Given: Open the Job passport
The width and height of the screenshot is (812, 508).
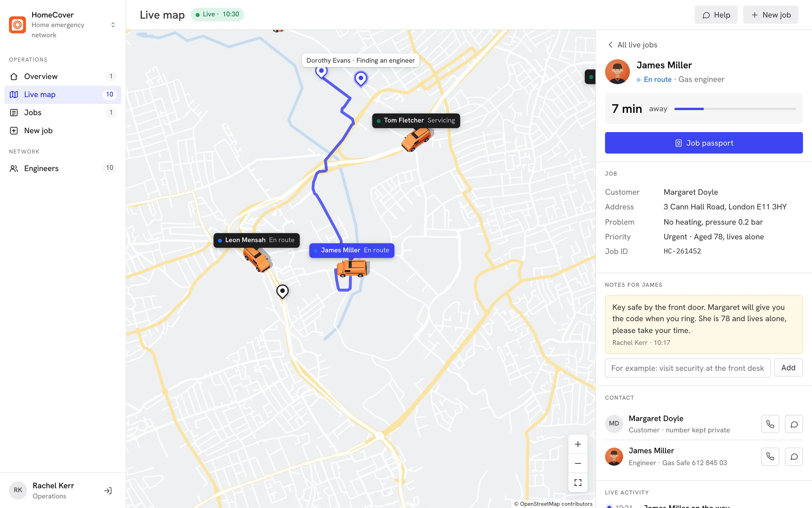Looking at the screenshot, I should pos(704,143).
